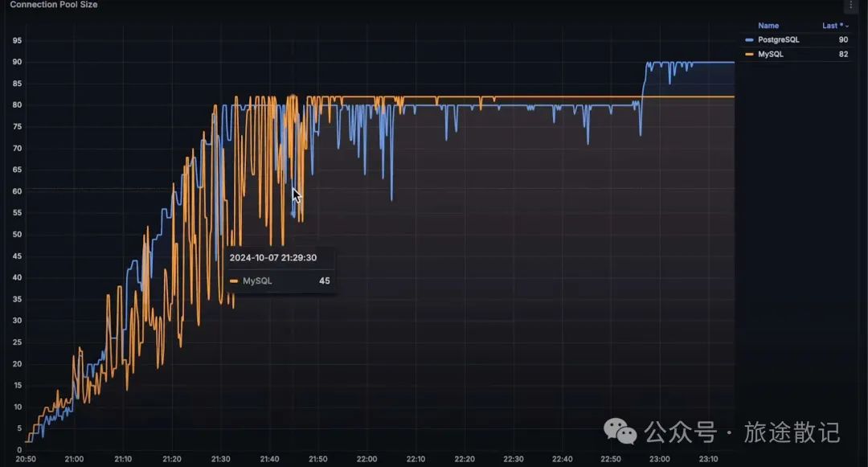The width and height of the screenshot is (868, 467).
Task: Click the 22:00 time axis label
Action: (x=366, y=459)
